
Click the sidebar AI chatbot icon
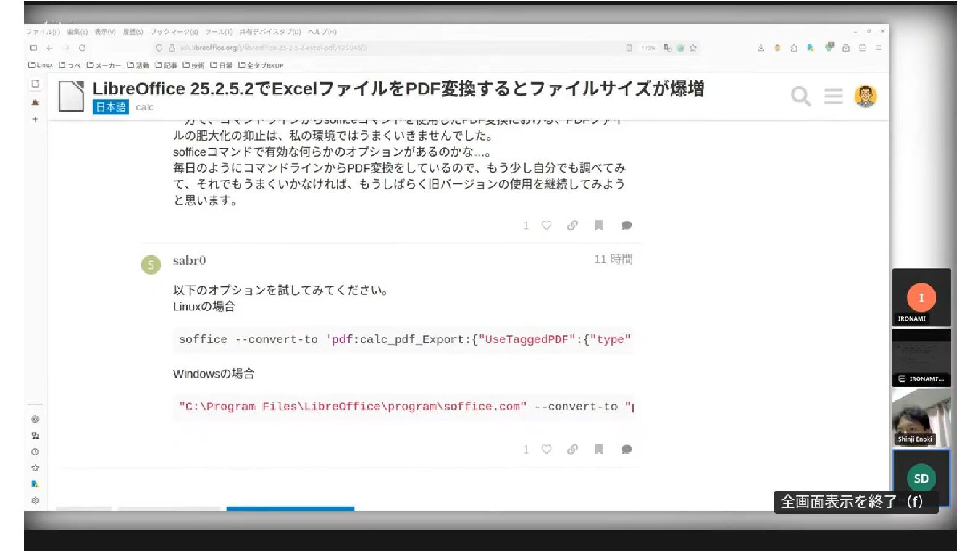(x=35, y=419)
